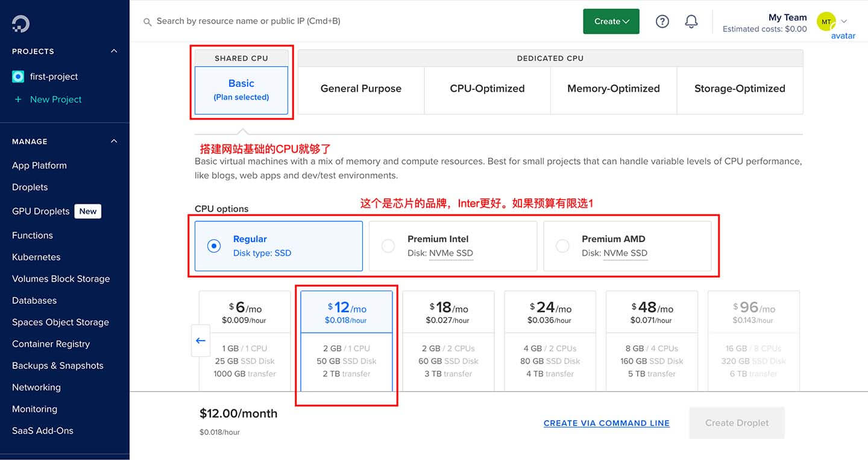Select the Premium Intel radio button
This screenshot has width=868, height=460.
pyautogui.click(x=388, y=246)
